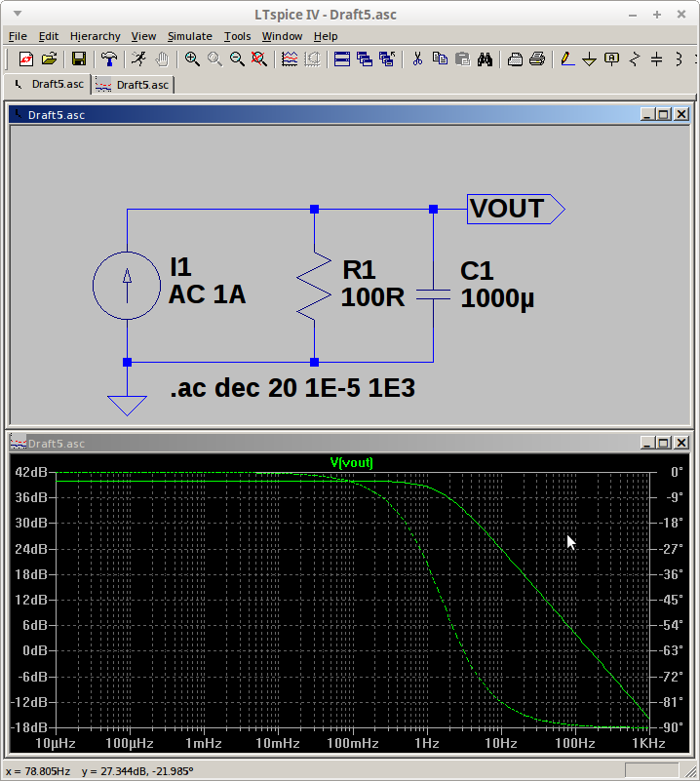
Task: Click the '100R' resistor value
Action: click(372, 297)
